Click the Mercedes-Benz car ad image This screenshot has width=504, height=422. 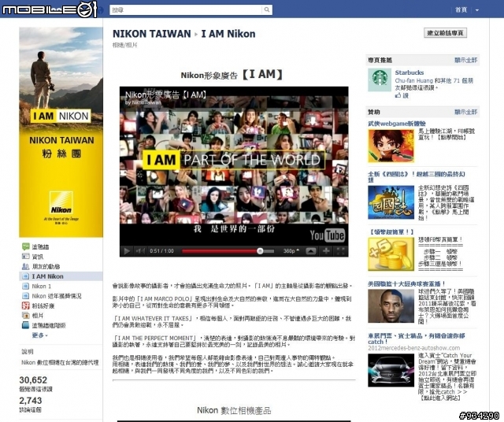391,370
